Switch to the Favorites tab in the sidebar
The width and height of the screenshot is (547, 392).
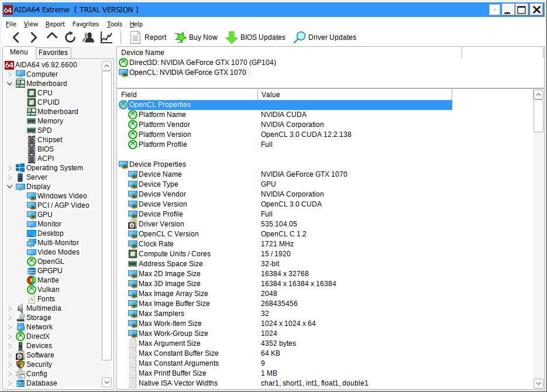pyautogui.click(x=53, y=53)
